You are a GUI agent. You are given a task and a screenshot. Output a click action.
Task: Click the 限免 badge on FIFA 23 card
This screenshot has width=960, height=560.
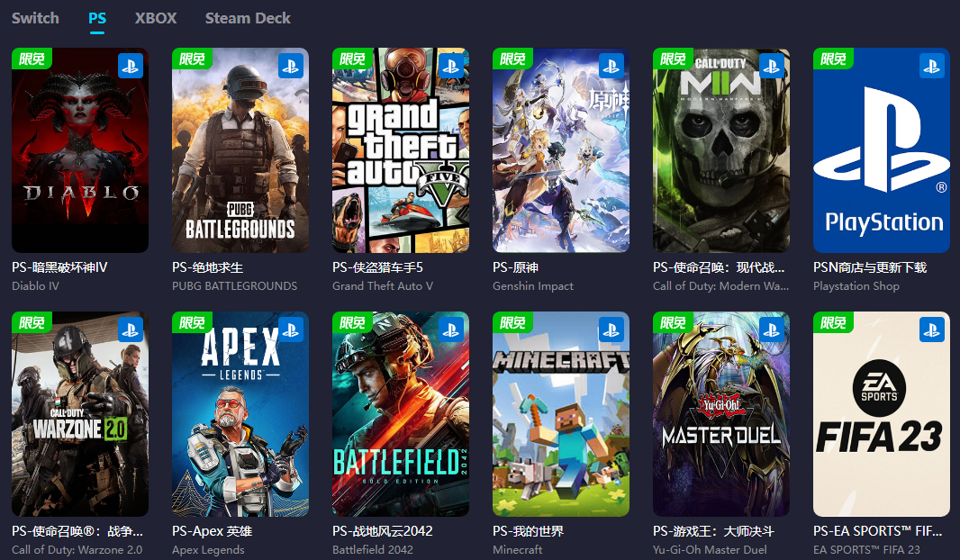[833, 322]
